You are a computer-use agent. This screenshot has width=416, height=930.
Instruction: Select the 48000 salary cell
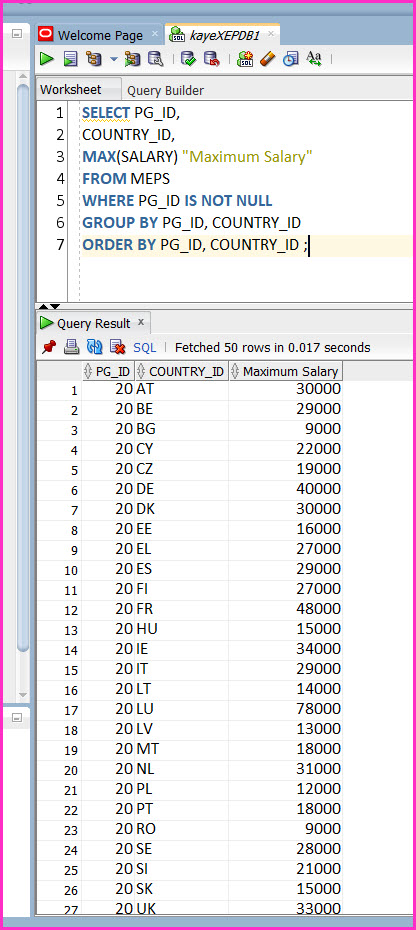point(285,609)
